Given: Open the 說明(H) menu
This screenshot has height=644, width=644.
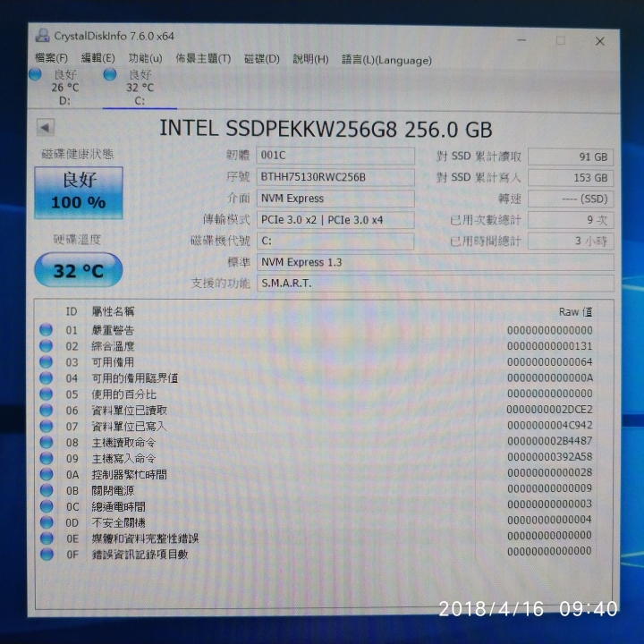Looking at the screenshot, I should point(310,60).
